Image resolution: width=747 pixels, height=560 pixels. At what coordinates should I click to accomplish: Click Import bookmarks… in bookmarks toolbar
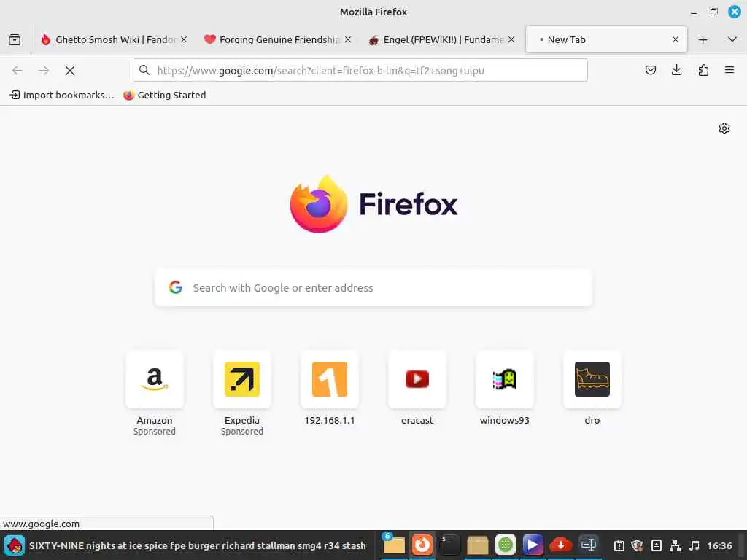pyautogui.click(x=62, y=96)
